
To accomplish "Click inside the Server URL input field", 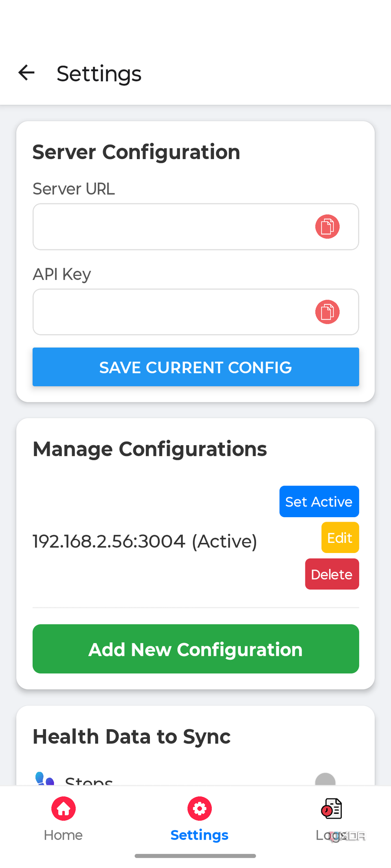I will (163, 227).
